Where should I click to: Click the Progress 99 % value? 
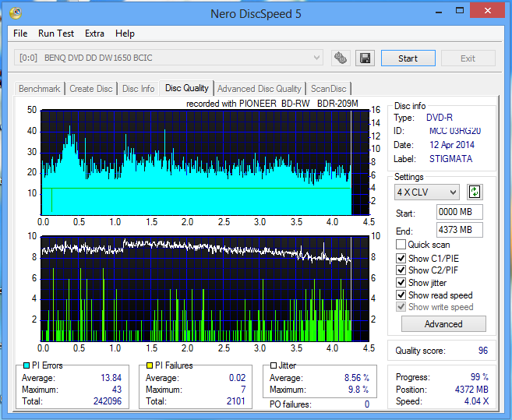[x=479, y=377]
